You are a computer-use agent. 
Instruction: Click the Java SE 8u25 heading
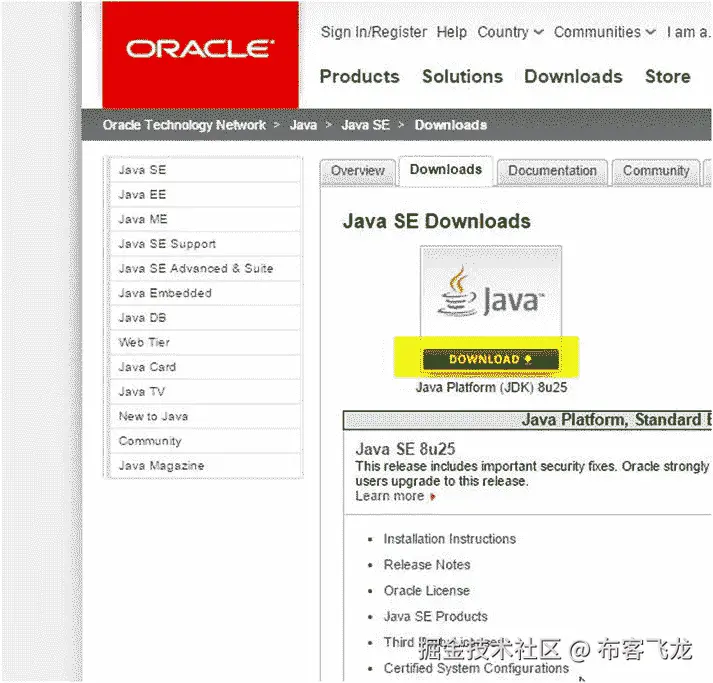click(x=405, y=449)
